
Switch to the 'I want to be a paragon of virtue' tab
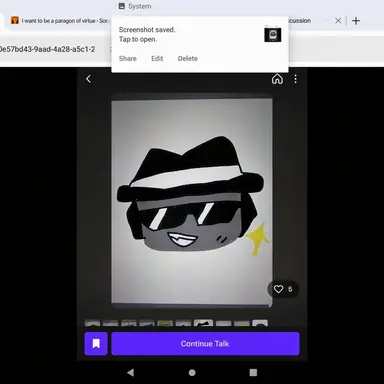point(60,21)
